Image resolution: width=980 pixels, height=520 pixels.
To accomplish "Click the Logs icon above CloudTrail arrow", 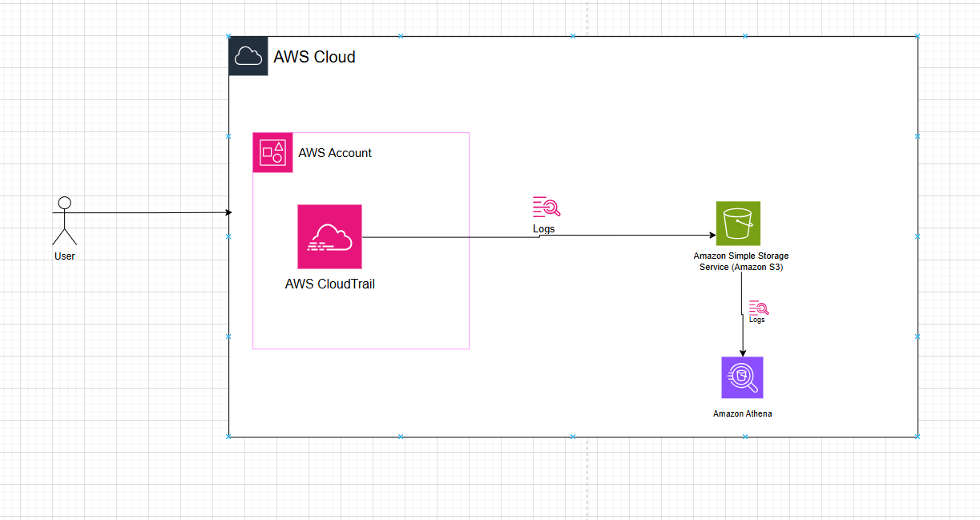I will [x=546, y=208].
